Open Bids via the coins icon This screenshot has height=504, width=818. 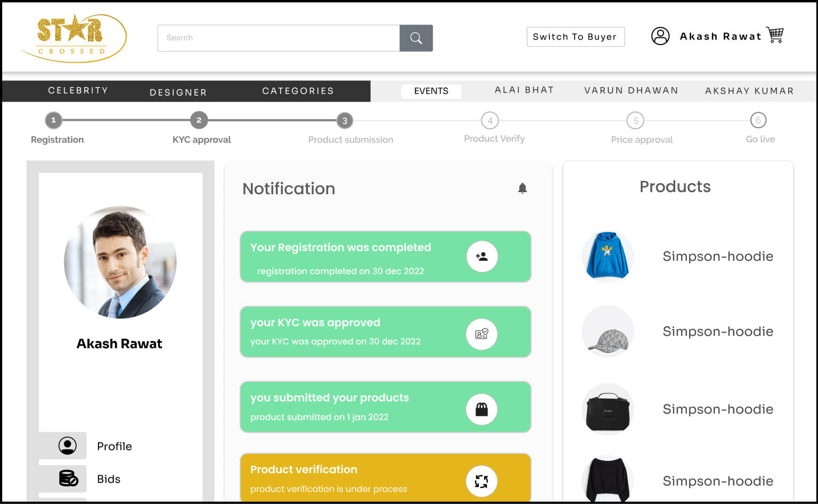[x=68, y=478]
